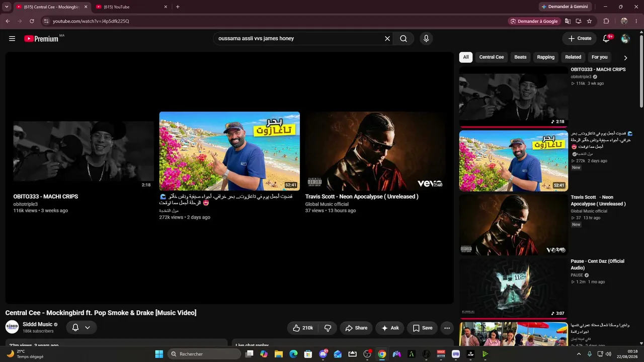Screen dimensions: 644x362
Task: Go back with the browser back arrow
Action: point(8,21)
